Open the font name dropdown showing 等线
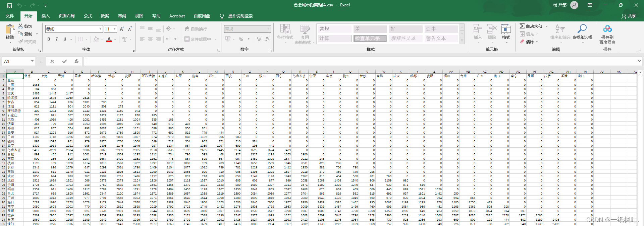This screenshot has width=644, height=226. click(100, 29)
